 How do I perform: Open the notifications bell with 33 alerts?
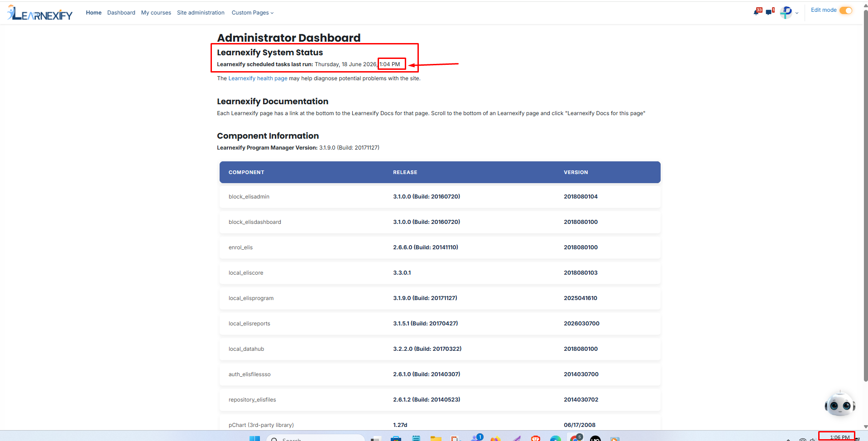click(757, 12)
